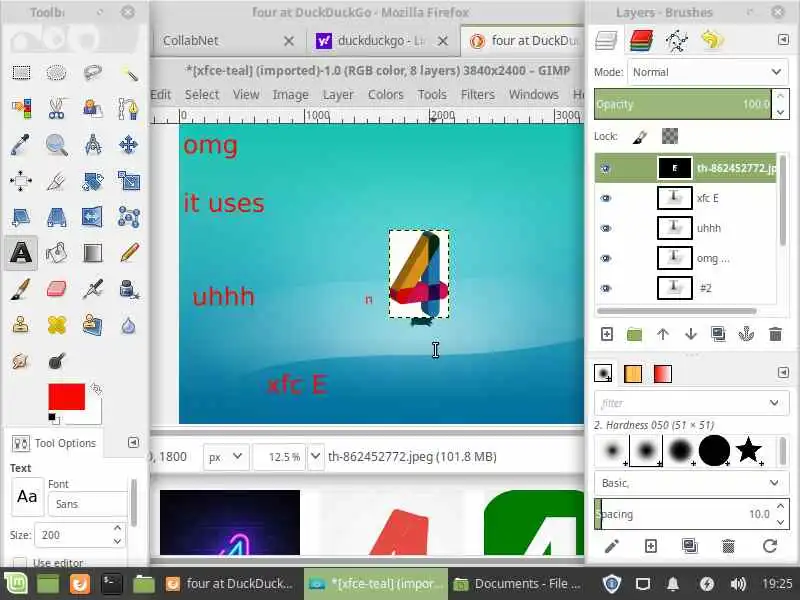Anchor the floating layer
Viewport: 800px width, 600px height.
pyautogui.click(x=746, y=334)
